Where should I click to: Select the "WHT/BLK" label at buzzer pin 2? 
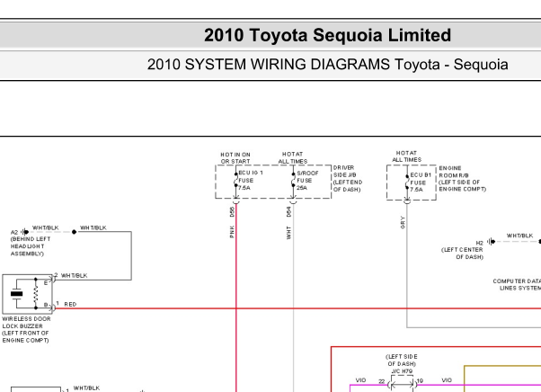click(x=75, y=275)
